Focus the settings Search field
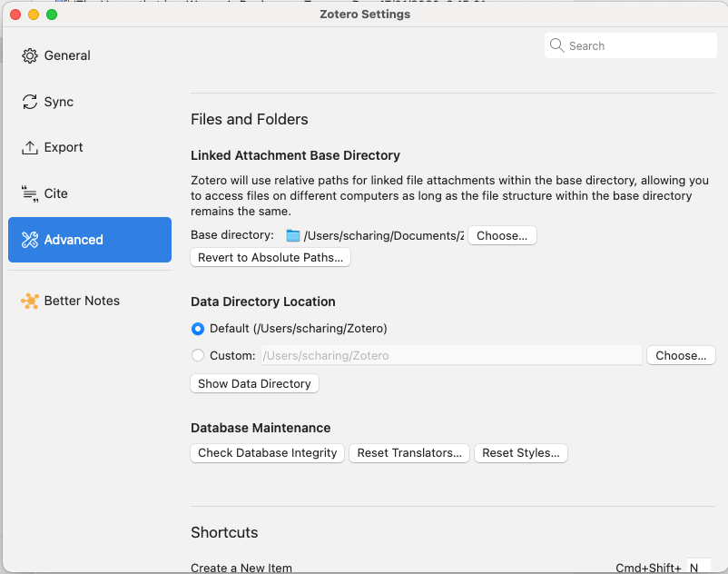The image size is (728, 574). [631, 45]
